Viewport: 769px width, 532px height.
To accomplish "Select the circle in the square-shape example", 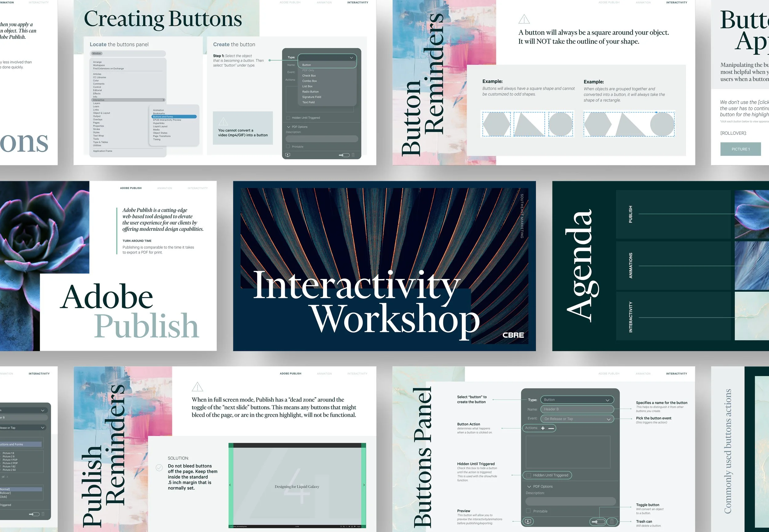I will tap(560, 124).
